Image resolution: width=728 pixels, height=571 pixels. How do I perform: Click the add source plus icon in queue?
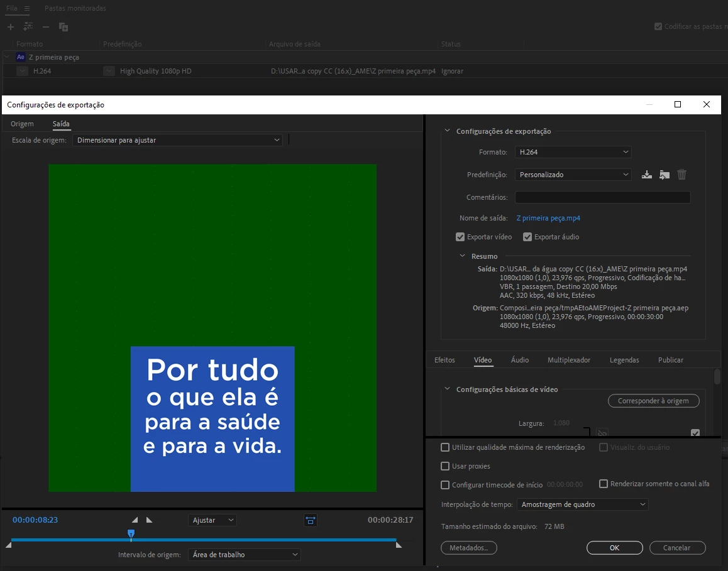coord(11,27)
